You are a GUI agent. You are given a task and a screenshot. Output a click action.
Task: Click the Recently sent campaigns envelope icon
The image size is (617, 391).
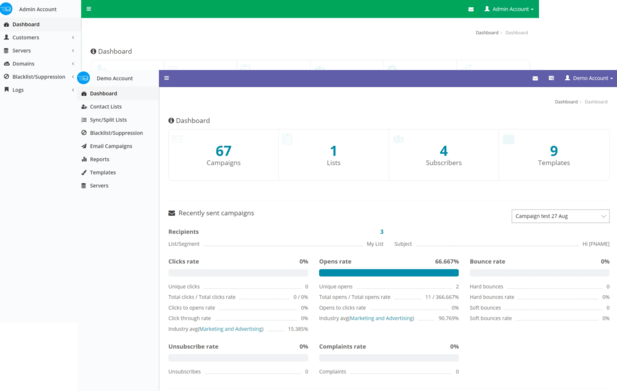coord(172,213)
